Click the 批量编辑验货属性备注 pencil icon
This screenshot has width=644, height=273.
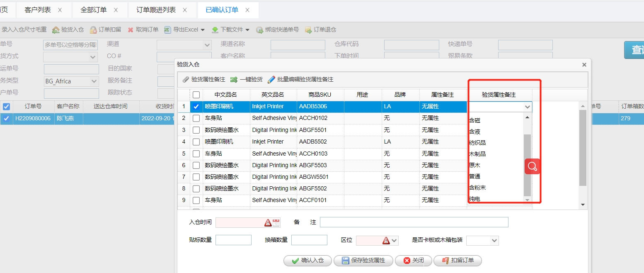[x=271, y=80]
